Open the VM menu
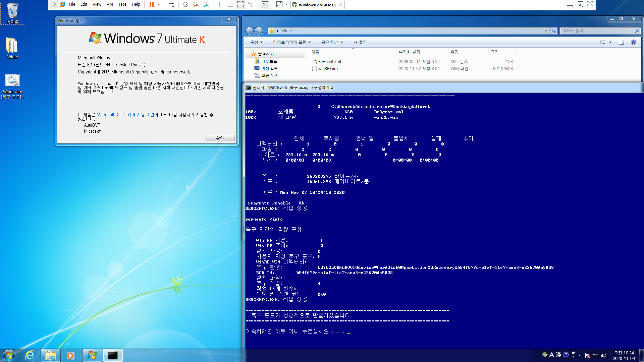 tap(110, 5)
